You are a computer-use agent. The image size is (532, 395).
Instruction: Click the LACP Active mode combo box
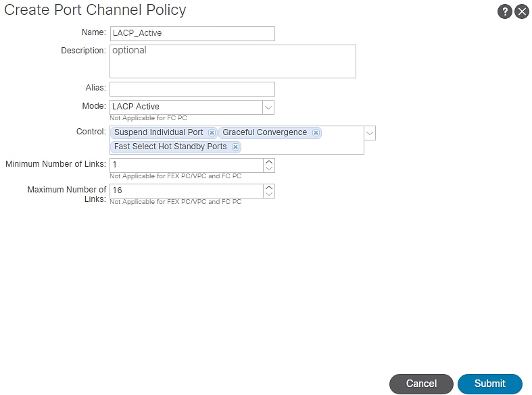point(186,107)
